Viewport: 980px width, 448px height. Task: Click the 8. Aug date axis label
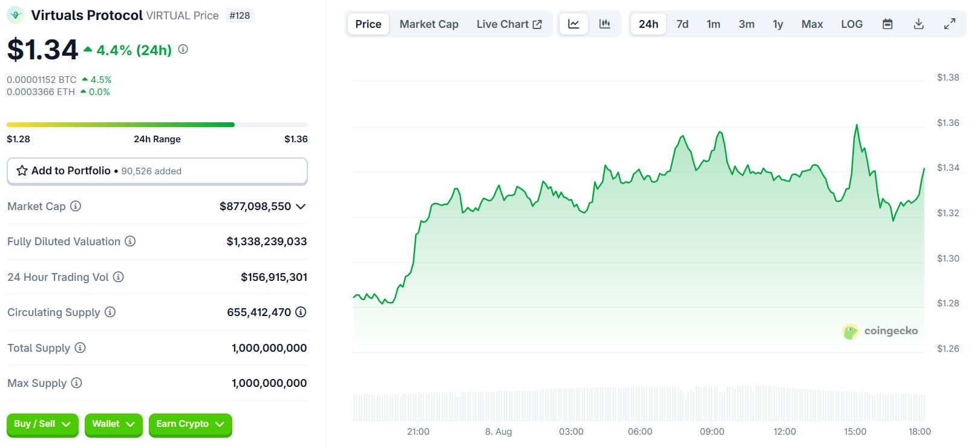pyautogui.click(x=498, y=432)
